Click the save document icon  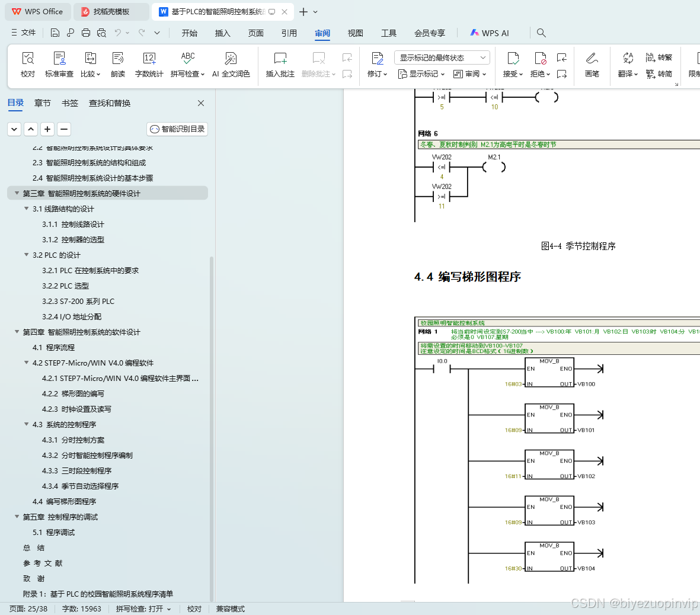(x=55, y=33)
